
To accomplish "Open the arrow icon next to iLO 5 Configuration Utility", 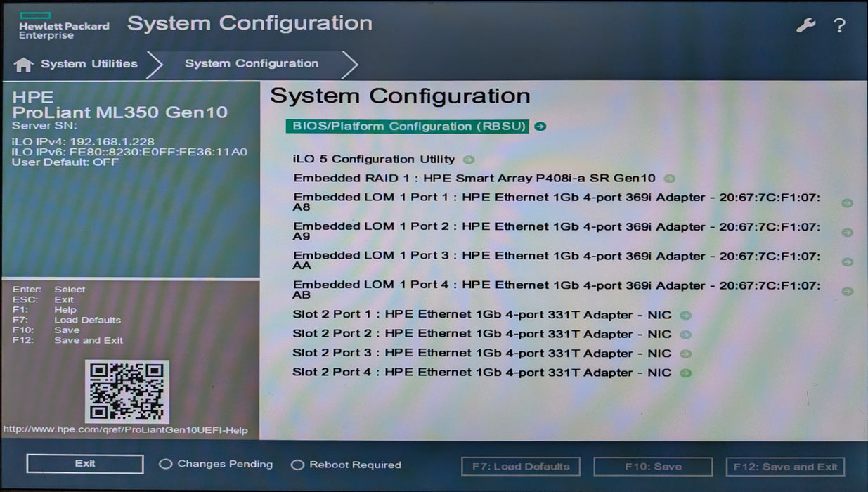I will click(x=469, y=160).
